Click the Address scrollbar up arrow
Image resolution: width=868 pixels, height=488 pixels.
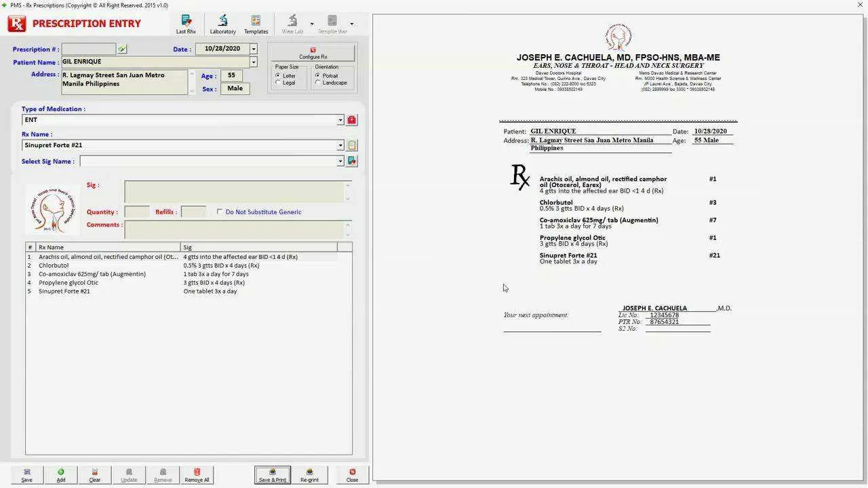192,74
